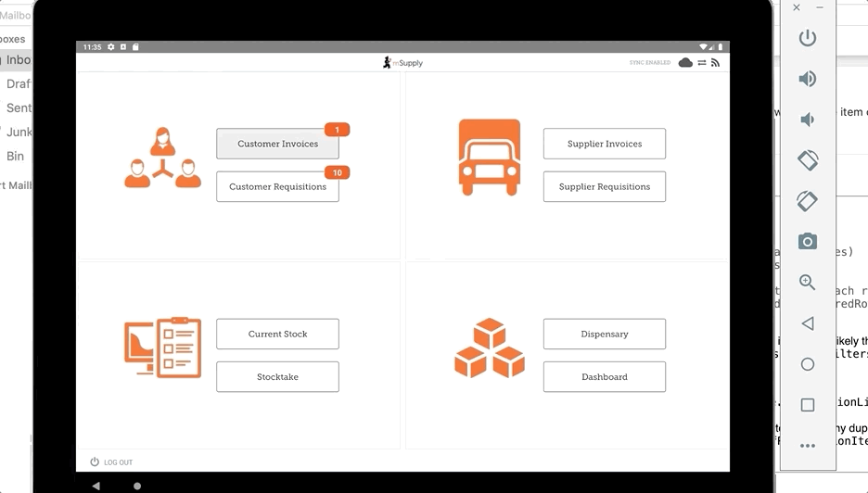The image size is (868, 493).
Task: Click the Customer Invoices badge showing 1
Action: point(338,130)
